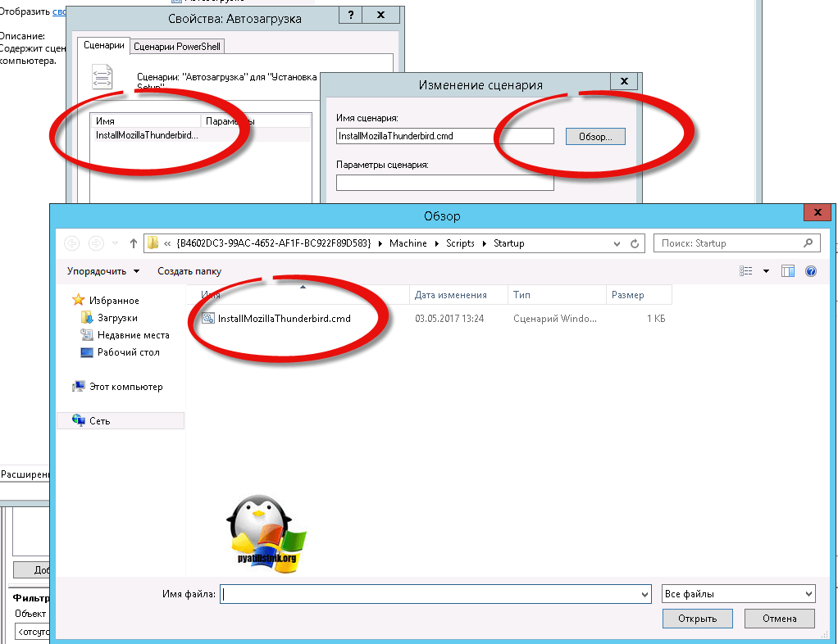
Task: Click the Недавние места icon
Action: coord(87,335)
